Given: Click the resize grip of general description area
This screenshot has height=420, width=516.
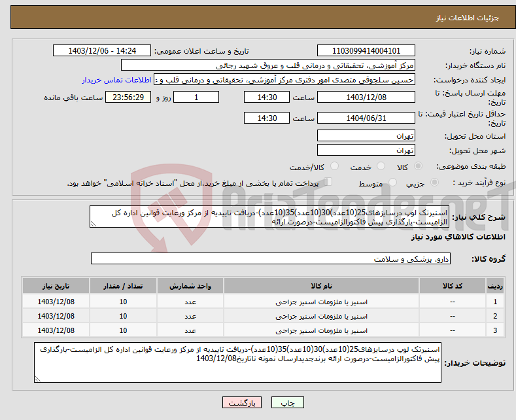Looking at the screenshot, I should (x=94, y=224).
